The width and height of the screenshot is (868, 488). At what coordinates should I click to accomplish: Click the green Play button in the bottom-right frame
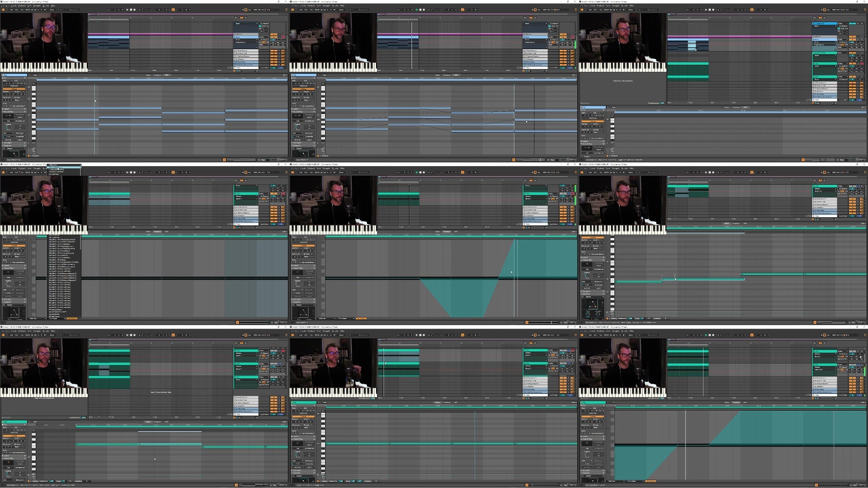706,335
